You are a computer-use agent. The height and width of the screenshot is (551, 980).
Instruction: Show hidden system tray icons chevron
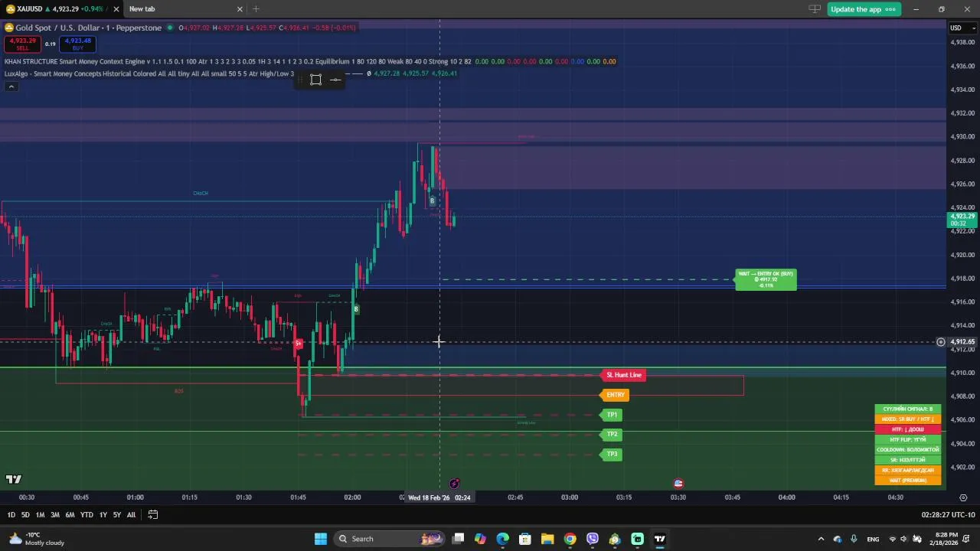[x=821, y=539]
